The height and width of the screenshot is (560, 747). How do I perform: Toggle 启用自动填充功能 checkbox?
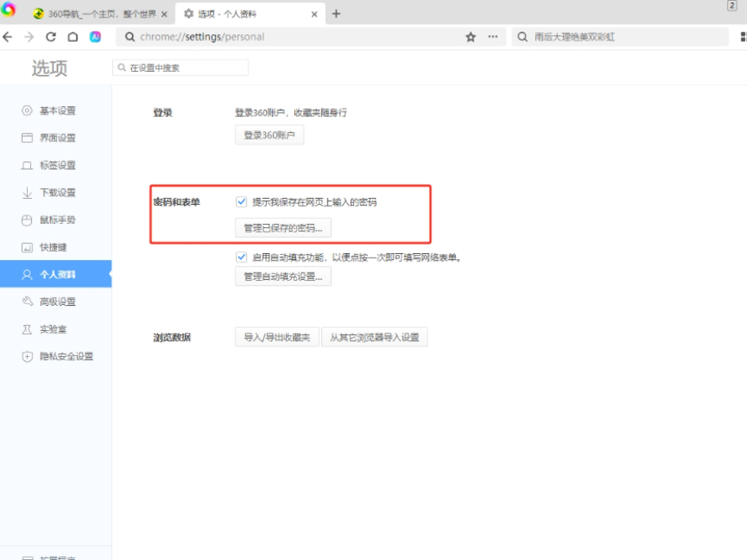coord(242,257)
